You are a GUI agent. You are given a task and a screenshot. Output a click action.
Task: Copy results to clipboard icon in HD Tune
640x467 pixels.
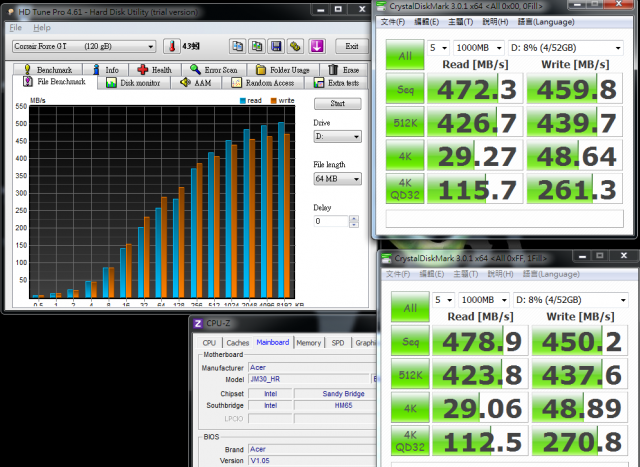coord(238,46)
